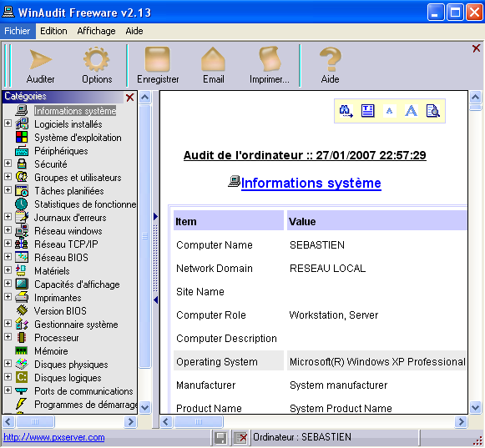The height and width of the screenshot is (448, 485).
Task: Select Réseau BIOS in category tree
Action: pyautogui.click(x=61, y=258)
